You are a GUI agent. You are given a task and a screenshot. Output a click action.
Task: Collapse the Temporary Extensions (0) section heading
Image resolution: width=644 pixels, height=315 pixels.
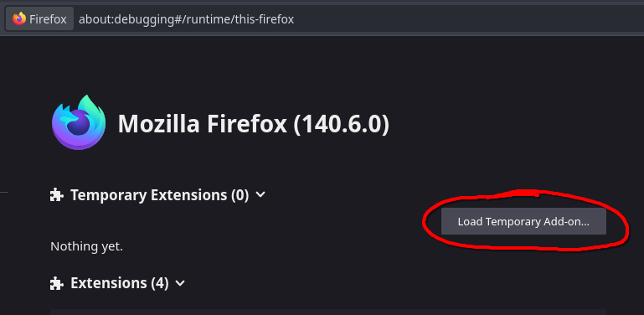[x=157, y=194]
